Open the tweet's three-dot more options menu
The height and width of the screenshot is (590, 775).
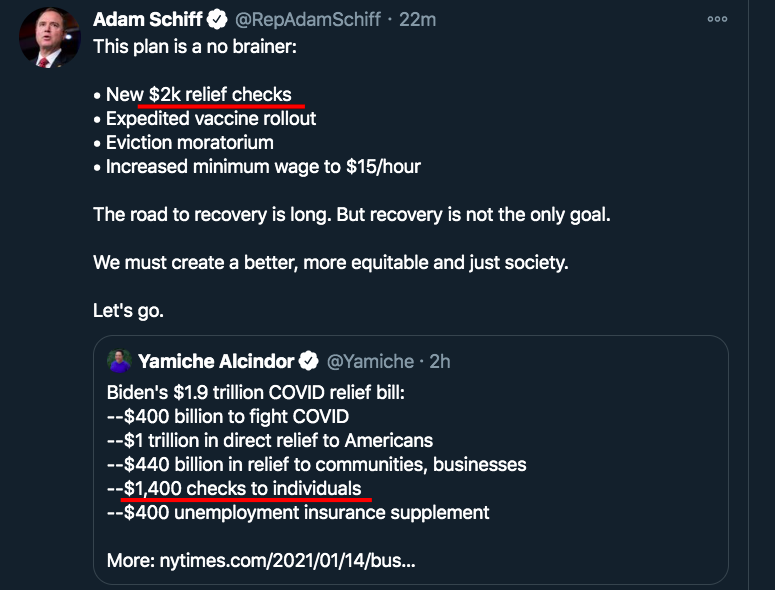click(717, 20)
